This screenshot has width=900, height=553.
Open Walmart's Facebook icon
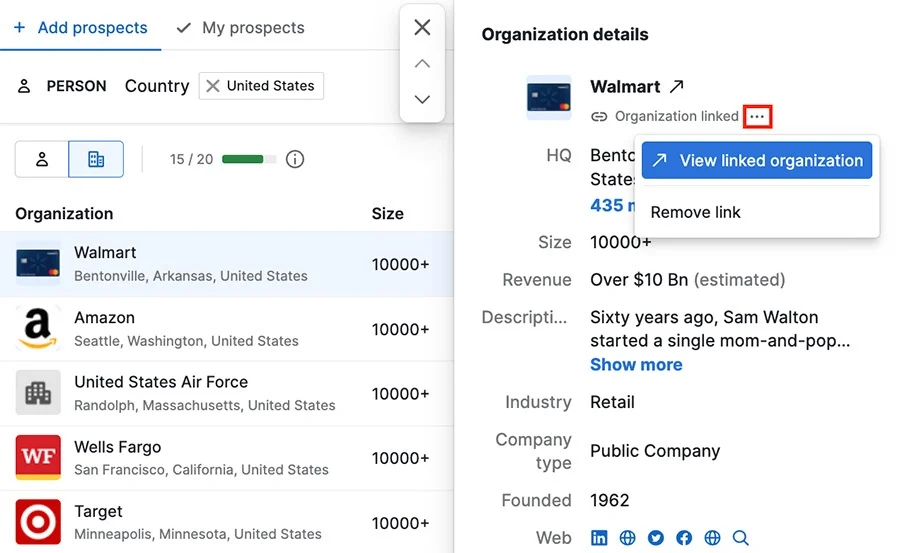coord(684,537)
